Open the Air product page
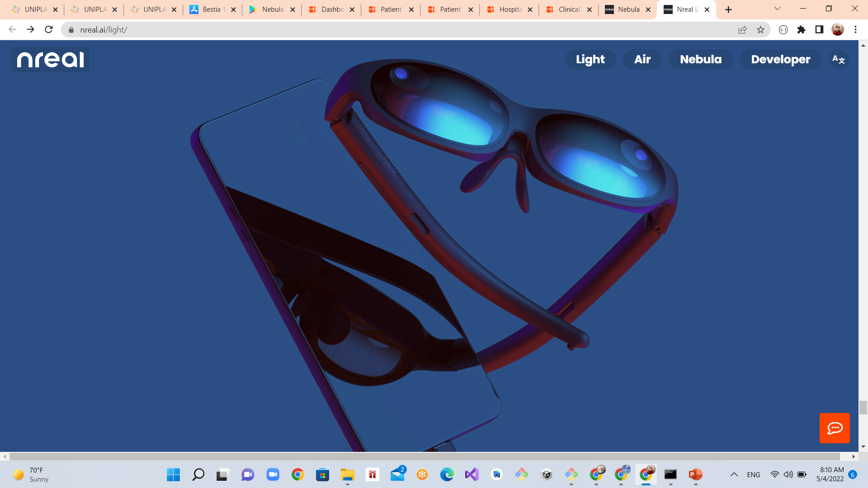This screenshot has height=488, width=868. click(642, 59)
